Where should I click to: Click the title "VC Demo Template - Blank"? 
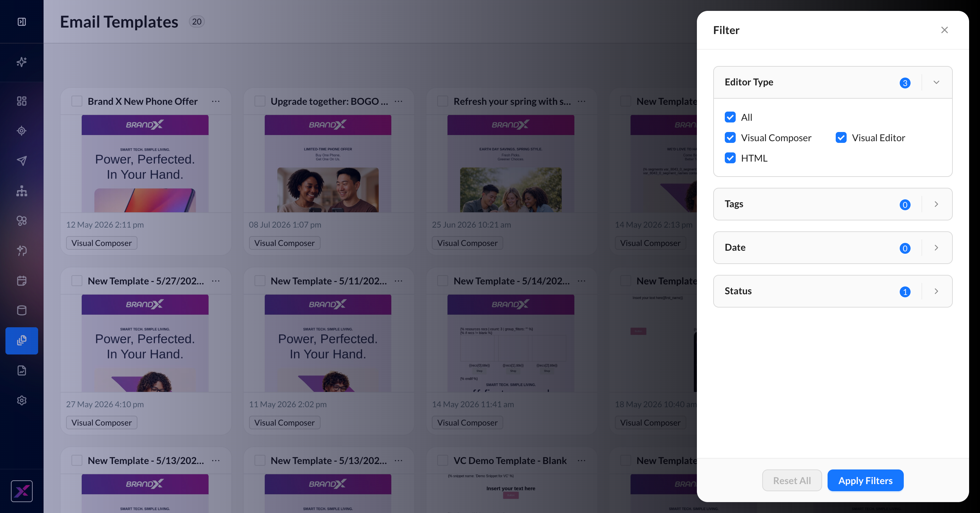(510, 461)
